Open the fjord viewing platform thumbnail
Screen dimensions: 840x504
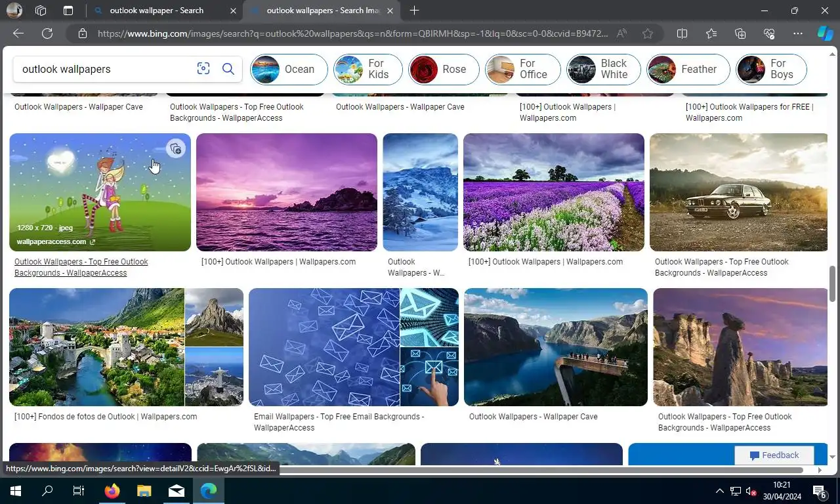(x=556, y=347)
